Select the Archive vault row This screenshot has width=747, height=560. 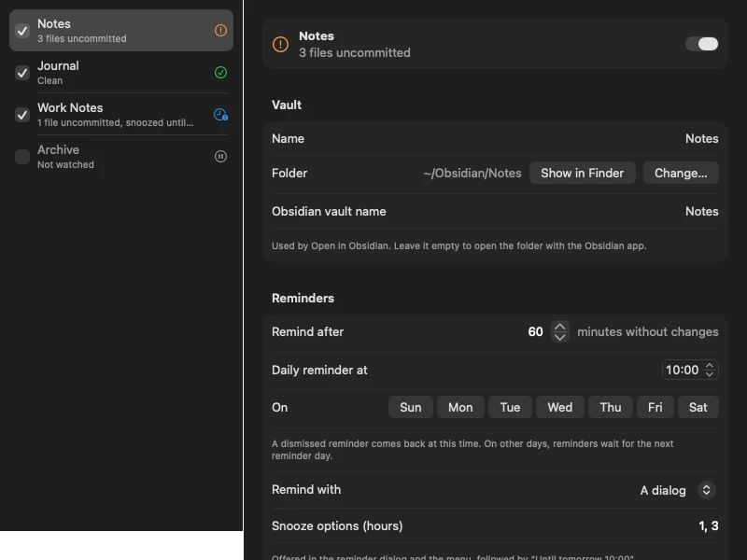pyautogui.click(x=121, y=156)
